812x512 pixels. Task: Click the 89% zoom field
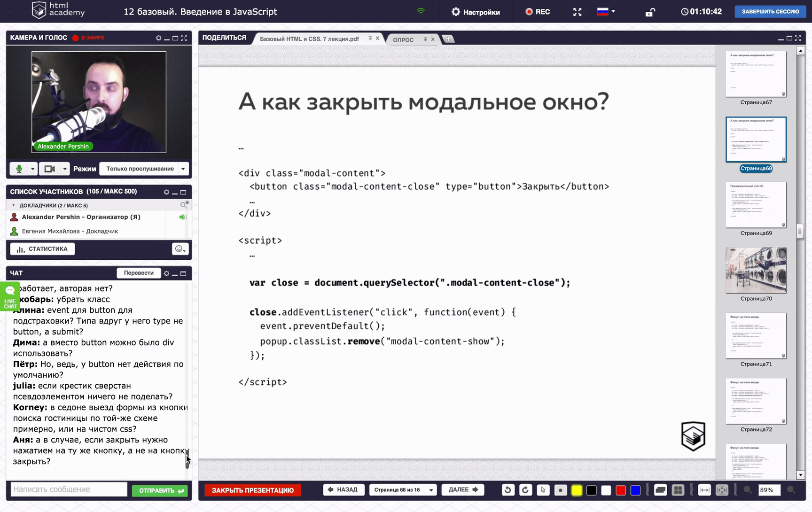pos(769,490)
